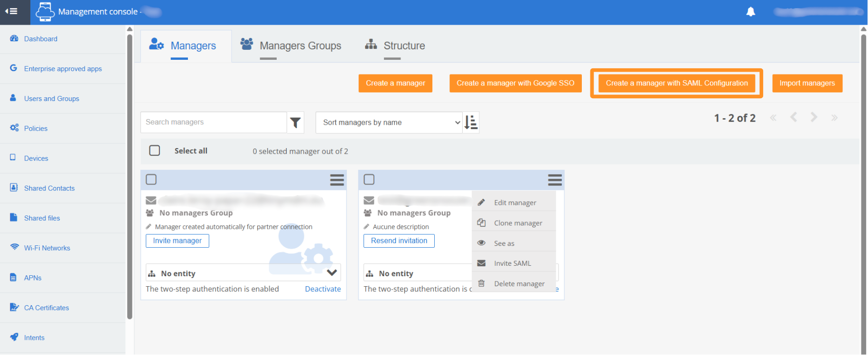868x355 pixels.
Task: Go to next page arrow
Action: 813,118
